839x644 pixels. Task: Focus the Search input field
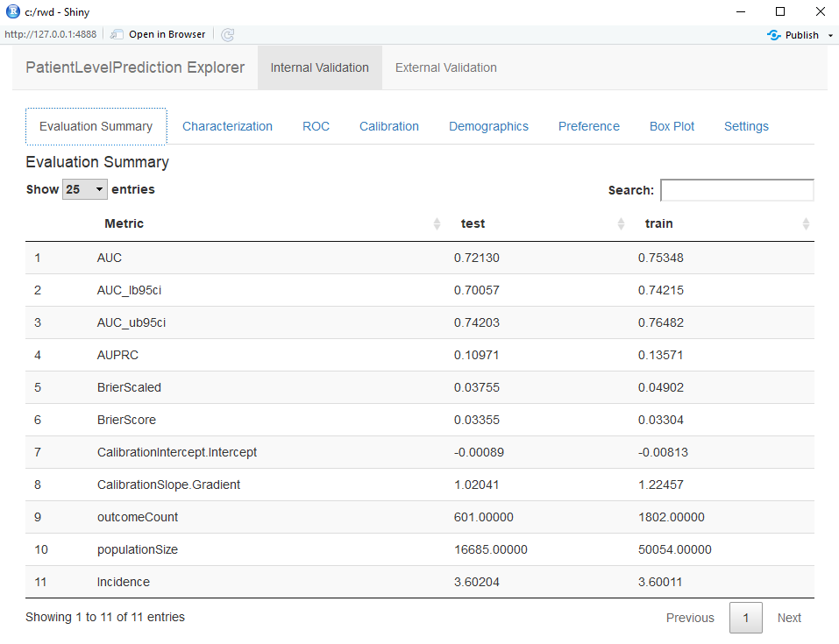click(737, 190)
